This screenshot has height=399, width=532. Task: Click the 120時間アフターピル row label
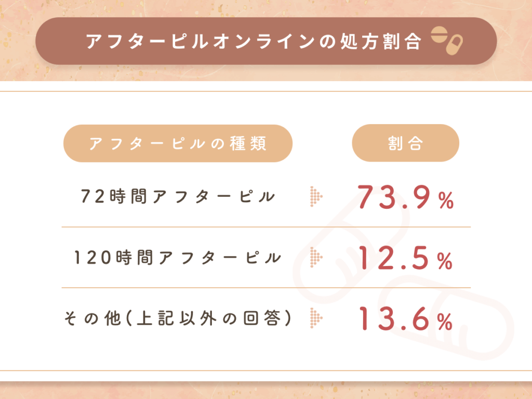(178, 258)
